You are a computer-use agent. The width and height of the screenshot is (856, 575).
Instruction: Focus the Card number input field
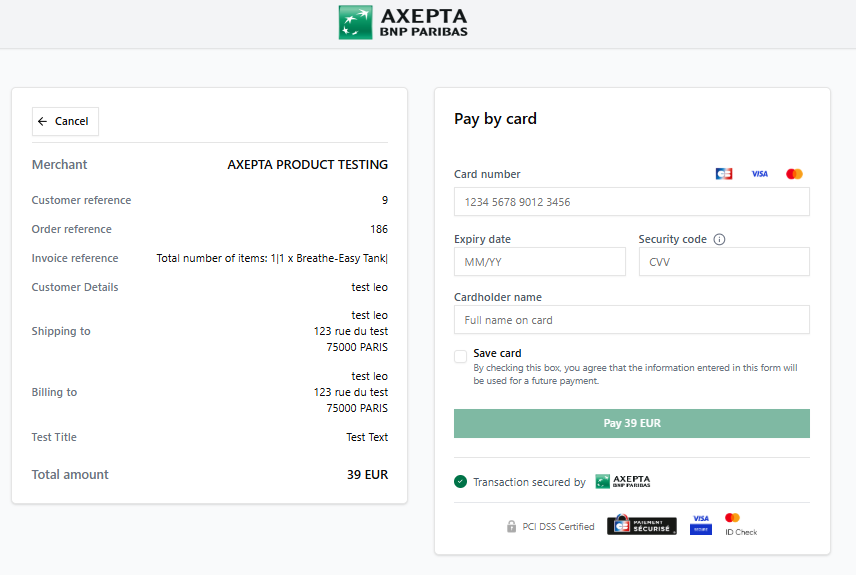632,202
